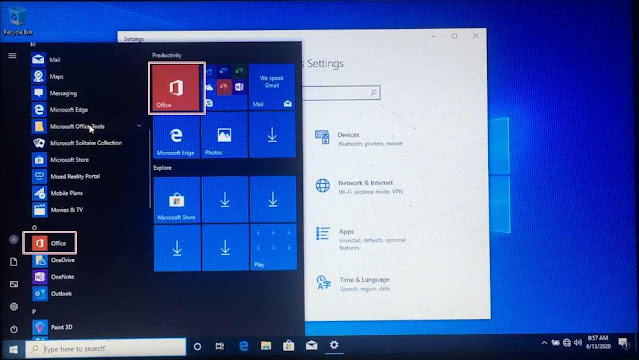Open Pictures from Start sidebar
The width and height of the screenshot is (639, 360).
(13, 284)
